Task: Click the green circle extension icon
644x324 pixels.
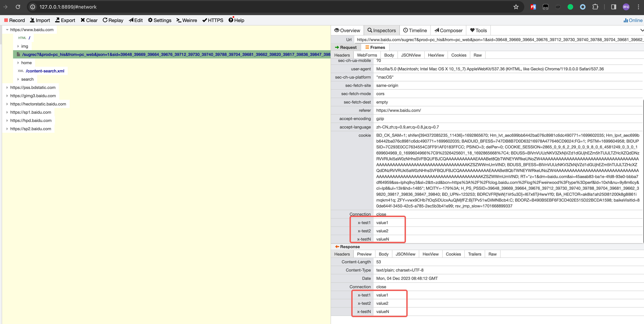Action: pos(570,7)
